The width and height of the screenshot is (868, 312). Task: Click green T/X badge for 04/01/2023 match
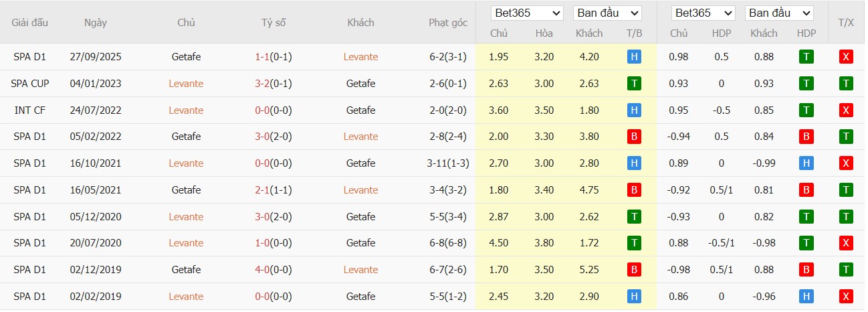(x=846, y=84)
